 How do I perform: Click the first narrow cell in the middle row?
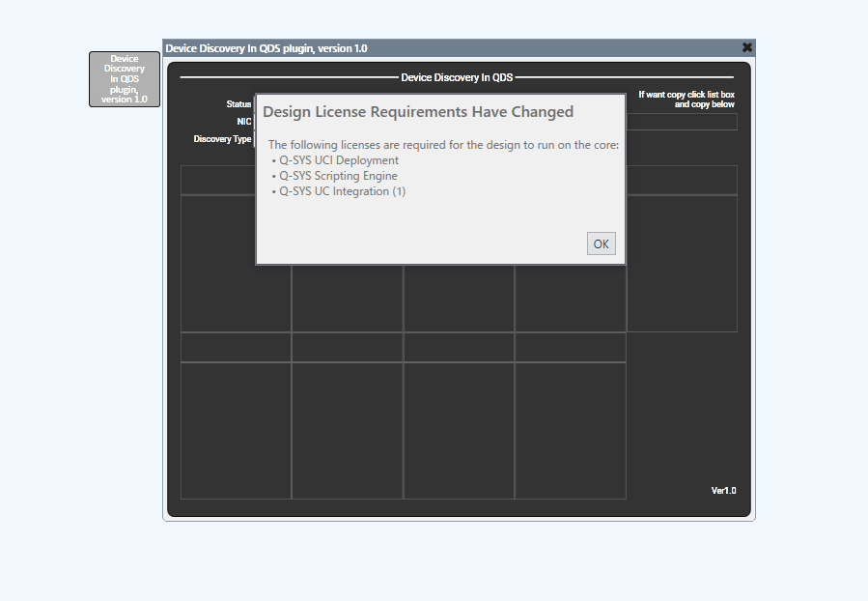pyautogui.click(x=236, y=347)
